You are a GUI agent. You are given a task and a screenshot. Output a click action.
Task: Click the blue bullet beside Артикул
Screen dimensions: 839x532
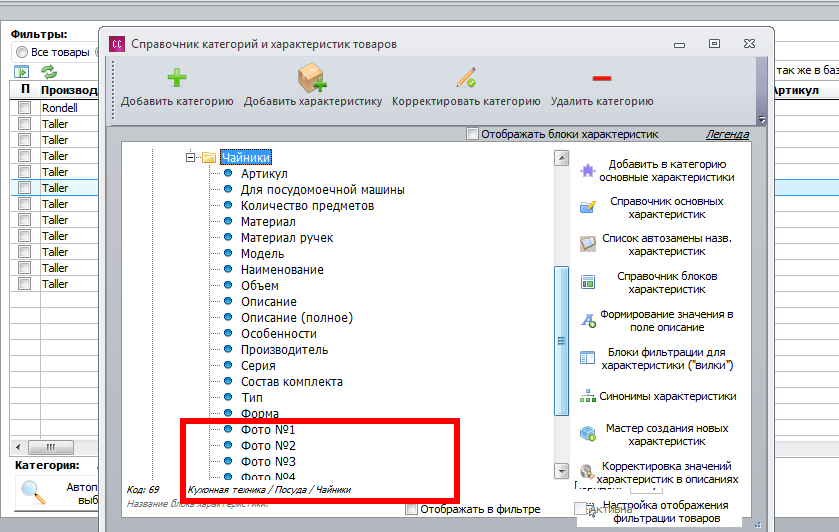[228, 173]
